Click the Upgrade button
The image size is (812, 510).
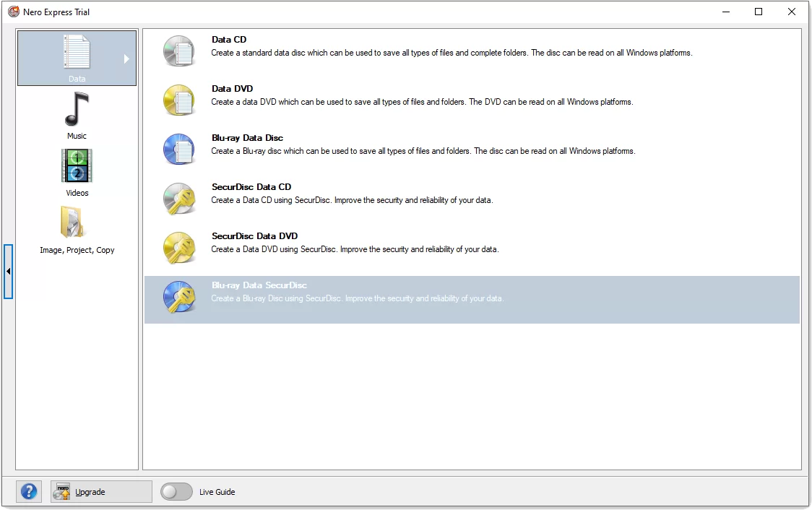[101, 491]
